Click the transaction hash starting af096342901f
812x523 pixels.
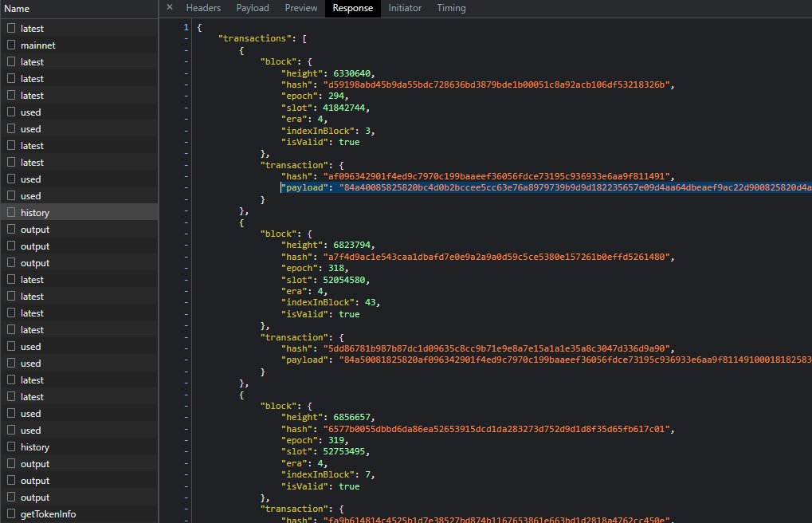point(496,176)
